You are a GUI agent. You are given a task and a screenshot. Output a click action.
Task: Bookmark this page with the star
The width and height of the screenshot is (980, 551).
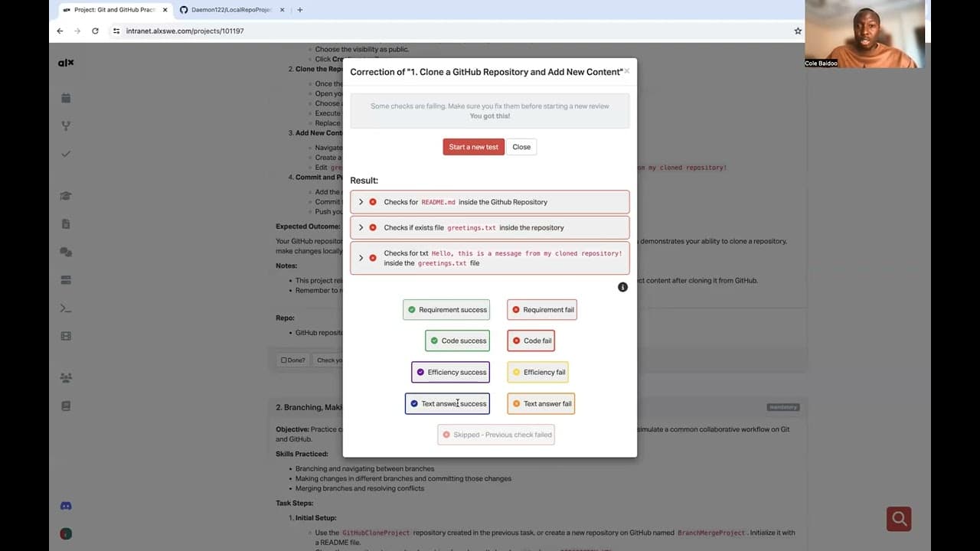coord(798,31)
